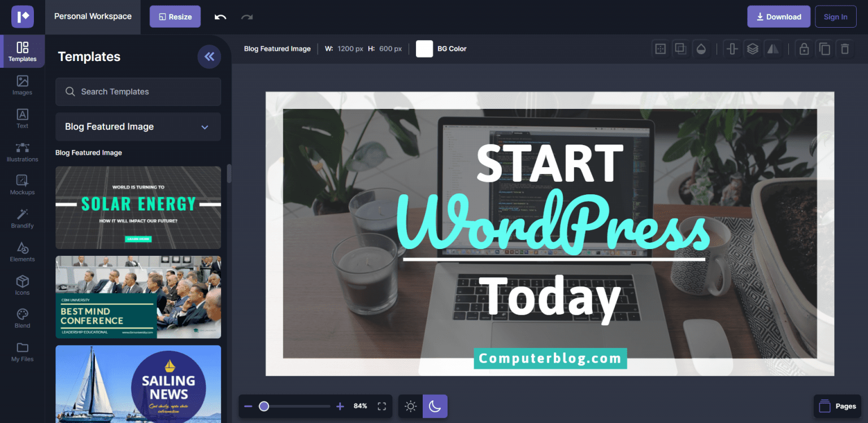Click the Resize button

point(175,17)
